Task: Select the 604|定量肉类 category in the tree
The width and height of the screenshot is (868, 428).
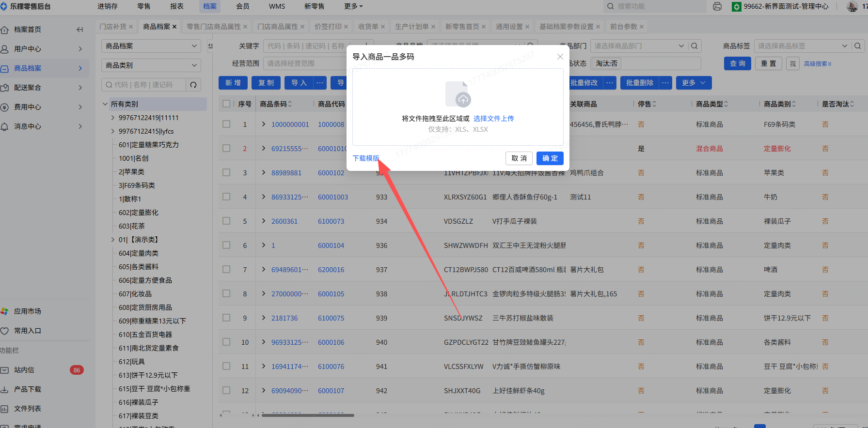Action: (x=139, y=253)
